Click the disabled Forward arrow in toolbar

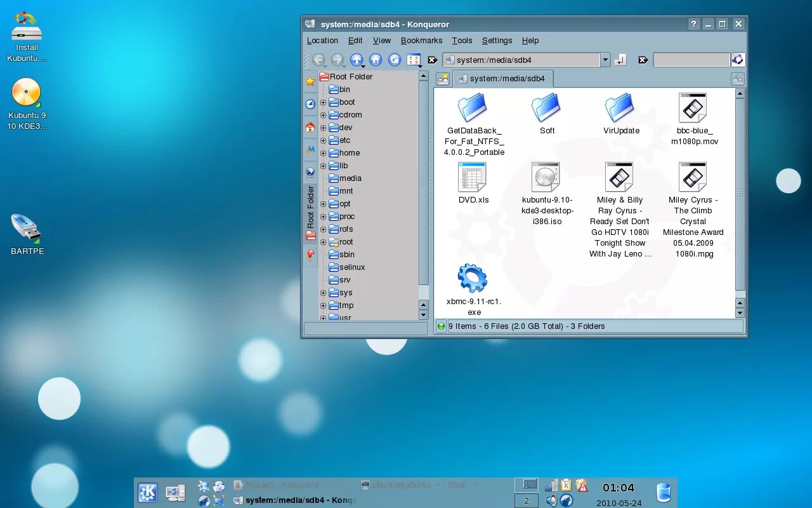click(x=337, y=60)
